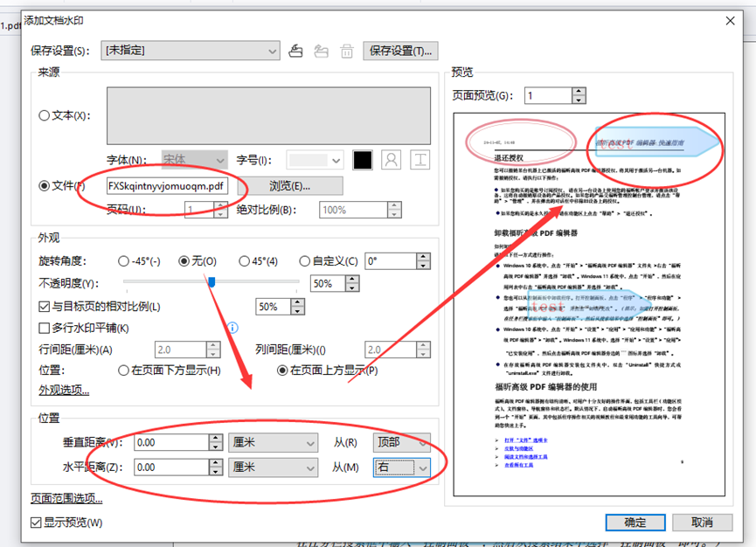756x547 pixels.
Task: Open the 外观选项... link
Action: [x=64, y=391]
